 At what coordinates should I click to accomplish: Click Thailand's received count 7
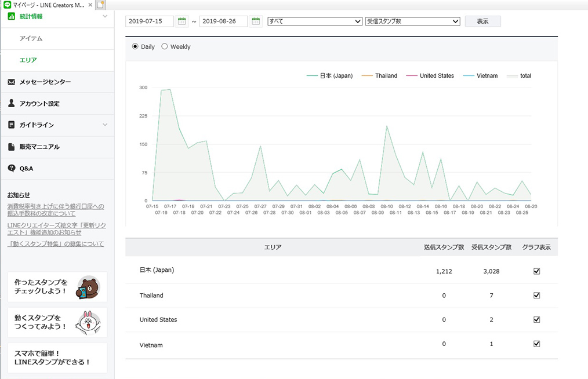tap(491, 296)
